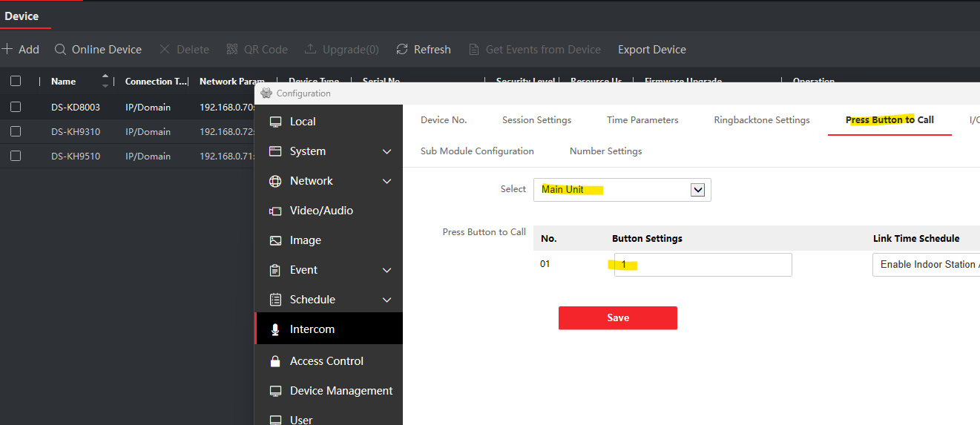
Task: Click the Network globe icon
Action: click(x=275, y=181)
